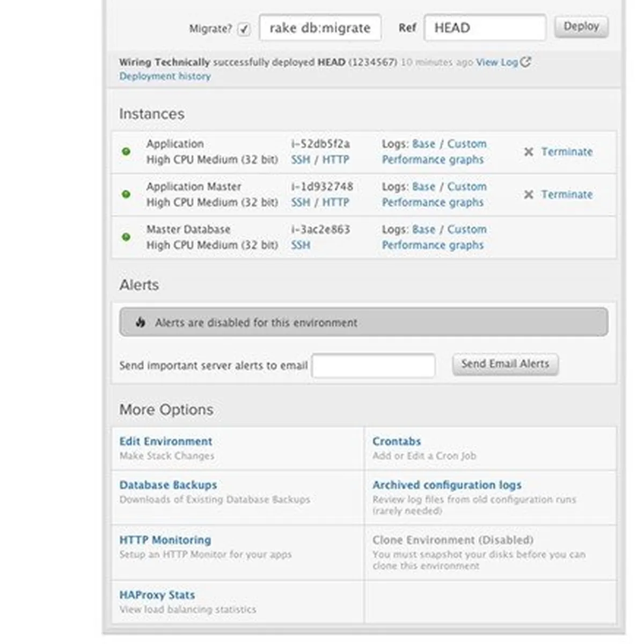Click the alerts email address field
The width and height of the screenshot is (644, 644).
[374, 365]
